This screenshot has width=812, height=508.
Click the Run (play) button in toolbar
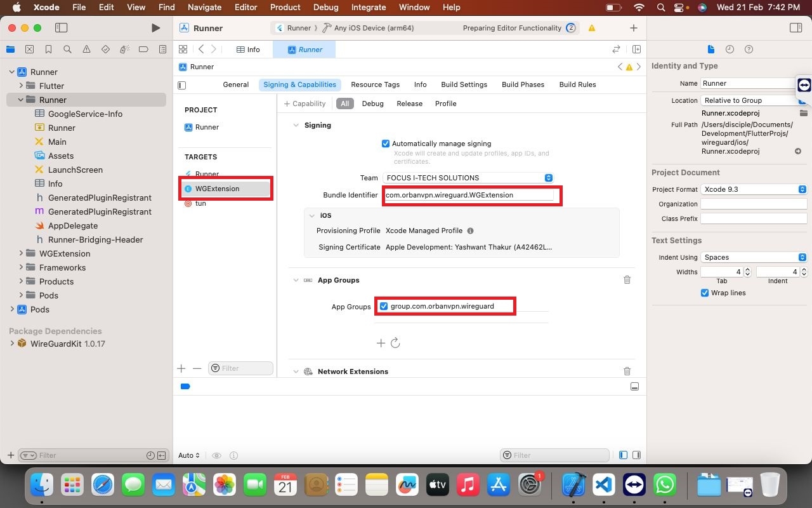[x=155, y=28]
